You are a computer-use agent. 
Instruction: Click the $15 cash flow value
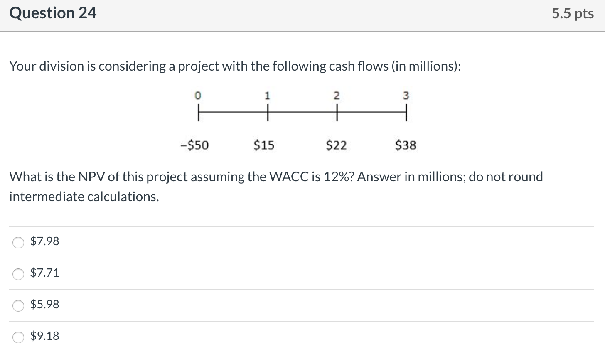(263, 145)
